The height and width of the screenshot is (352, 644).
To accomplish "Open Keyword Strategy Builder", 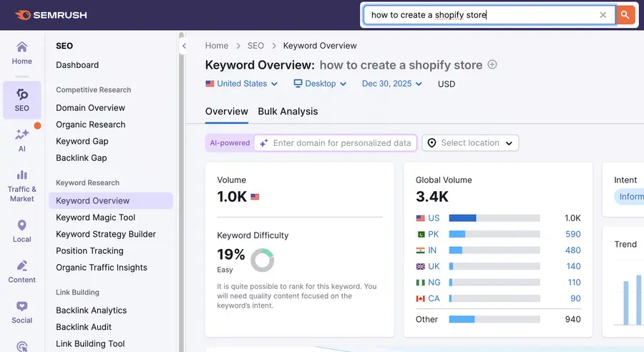I will pos(106,234).
